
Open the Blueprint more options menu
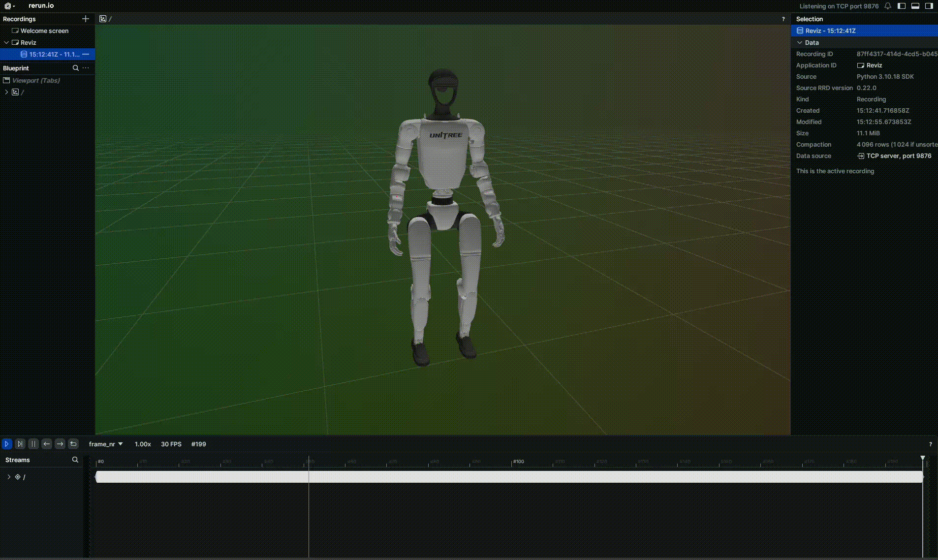86,68
